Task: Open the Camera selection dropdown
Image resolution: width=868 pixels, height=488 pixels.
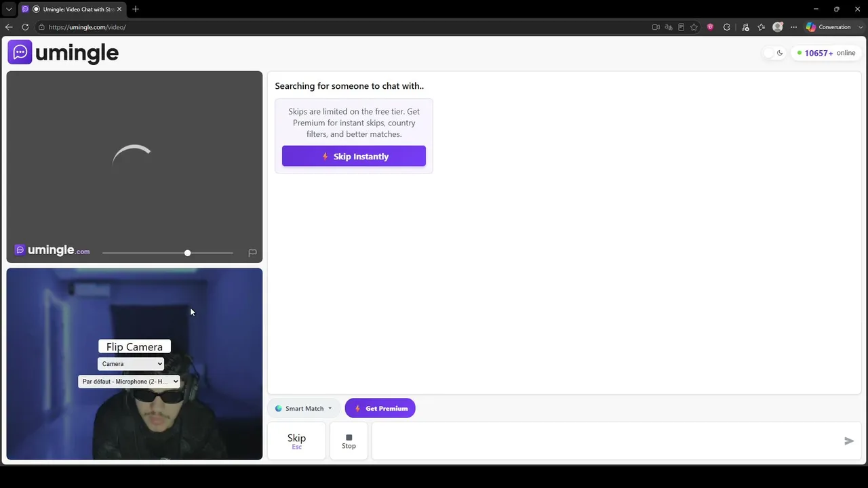Action: pyautogui.click(x=131, y=364)
